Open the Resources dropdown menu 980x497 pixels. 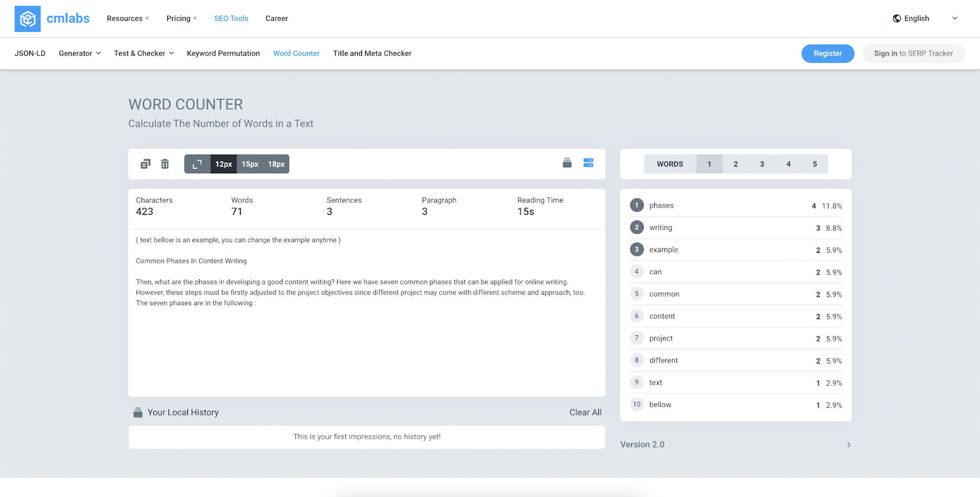pos(128,18)
